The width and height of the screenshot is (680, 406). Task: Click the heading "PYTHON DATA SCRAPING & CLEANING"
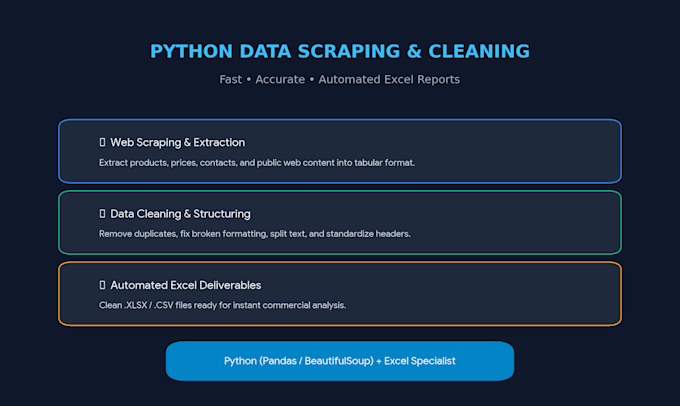340,51
